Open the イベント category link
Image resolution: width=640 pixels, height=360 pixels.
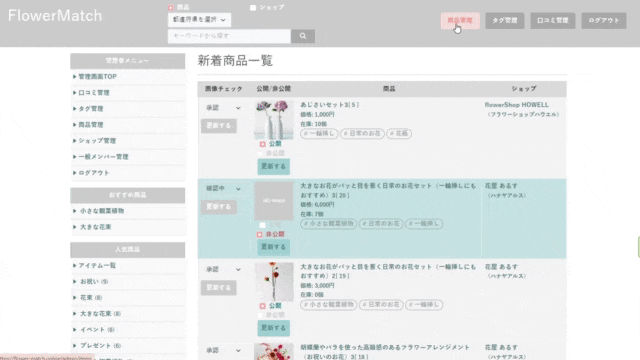pos(97,330)
